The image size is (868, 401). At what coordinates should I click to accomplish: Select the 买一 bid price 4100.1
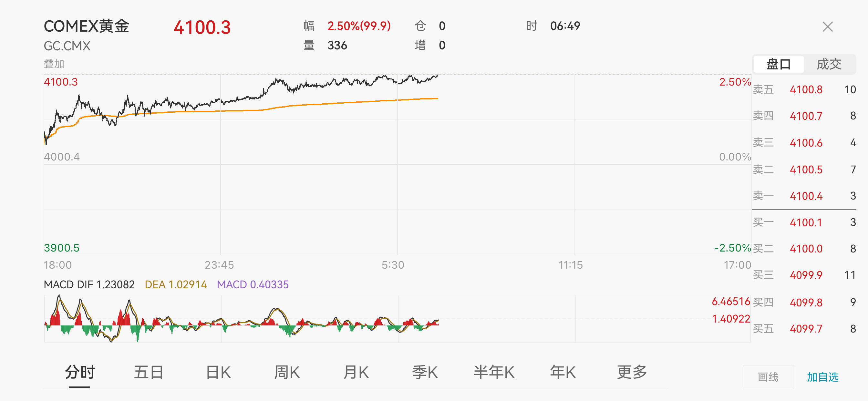[806, 222]
